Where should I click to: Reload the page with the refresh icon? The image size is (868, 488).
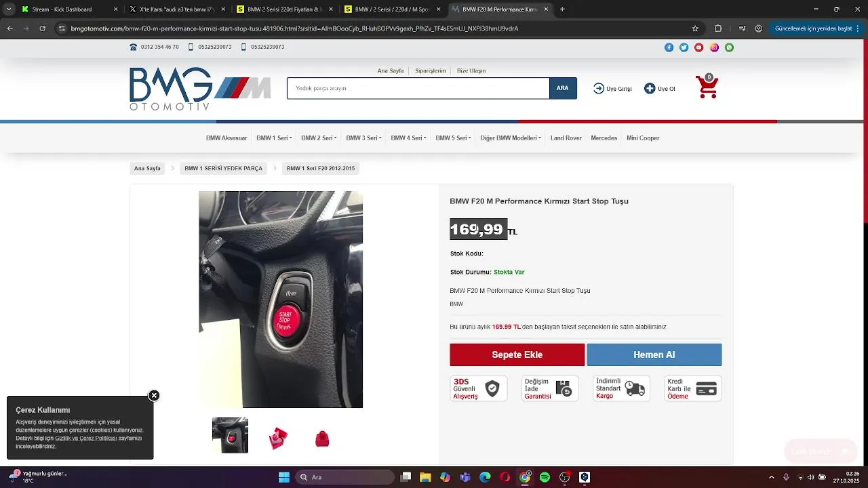[x=42, y=28]
